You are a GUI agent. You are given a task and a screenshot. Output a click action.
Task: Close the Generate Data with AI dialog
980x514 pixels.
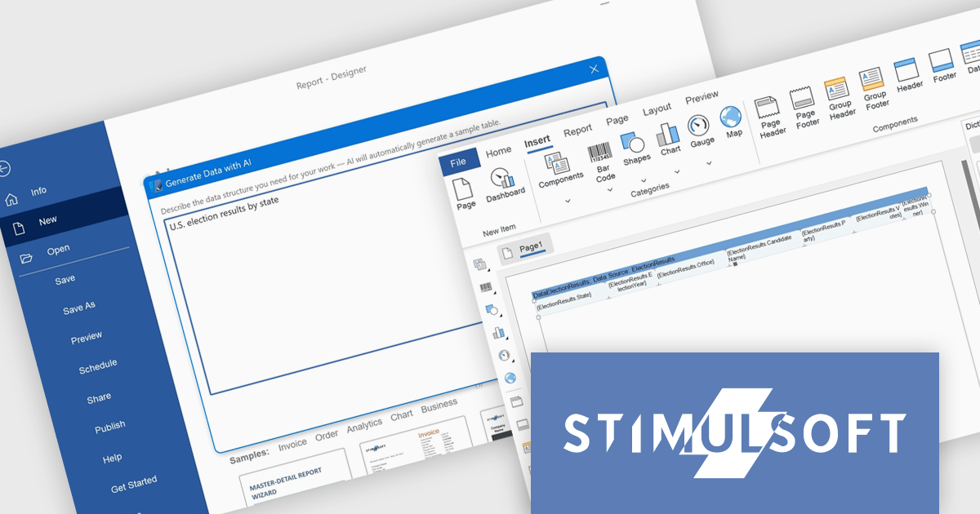click(x=594, y=70)
